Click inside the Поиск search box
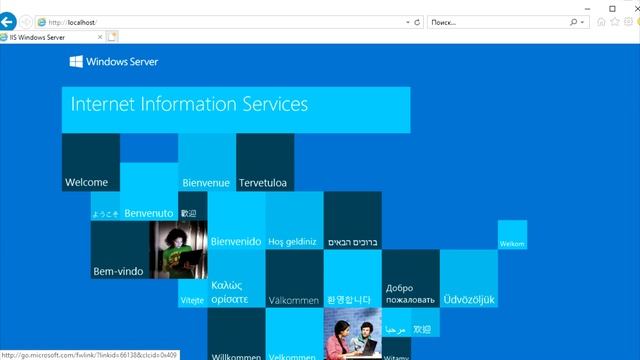Viewport: 640px width, 360px height. (498, 22)
